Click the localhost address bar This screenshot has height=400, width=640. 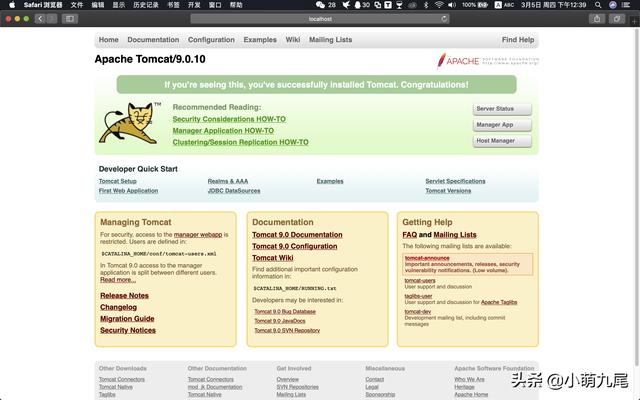point(320,19)
